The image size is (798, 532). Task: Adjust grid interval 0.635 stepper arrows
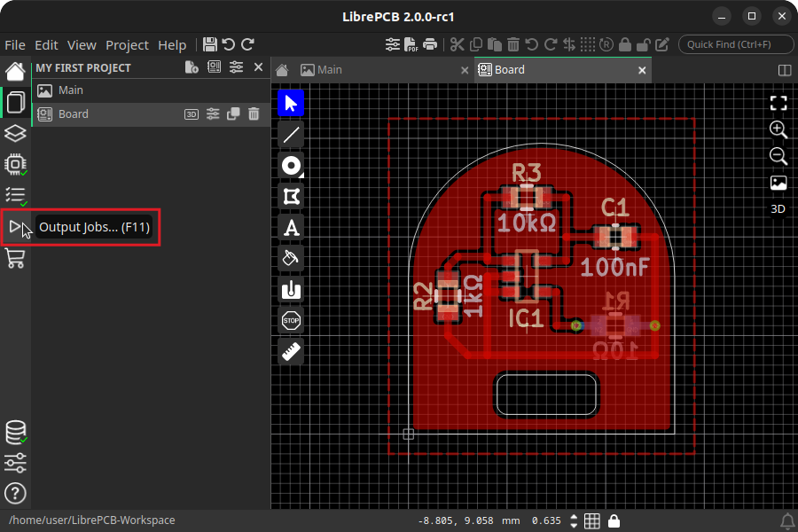[574, 520]
